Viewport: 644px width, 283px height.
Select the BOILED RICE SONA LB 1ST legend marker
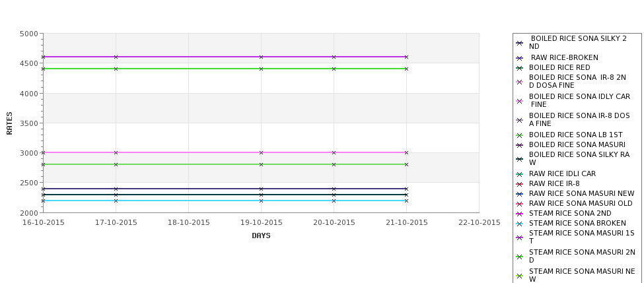[520, 135]
